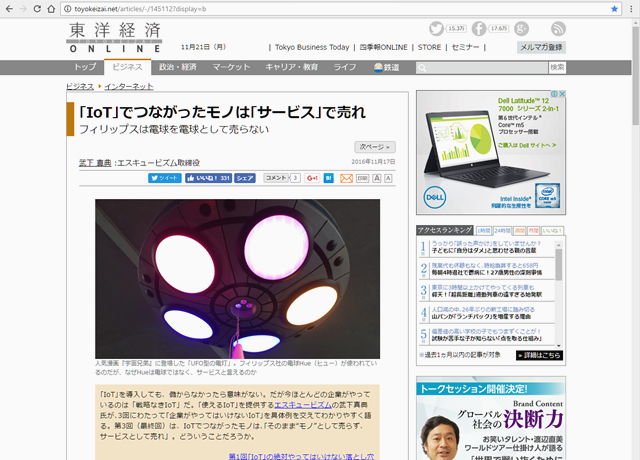Share article by email envelope icon
Screen dimensions: 640x460
347,178
